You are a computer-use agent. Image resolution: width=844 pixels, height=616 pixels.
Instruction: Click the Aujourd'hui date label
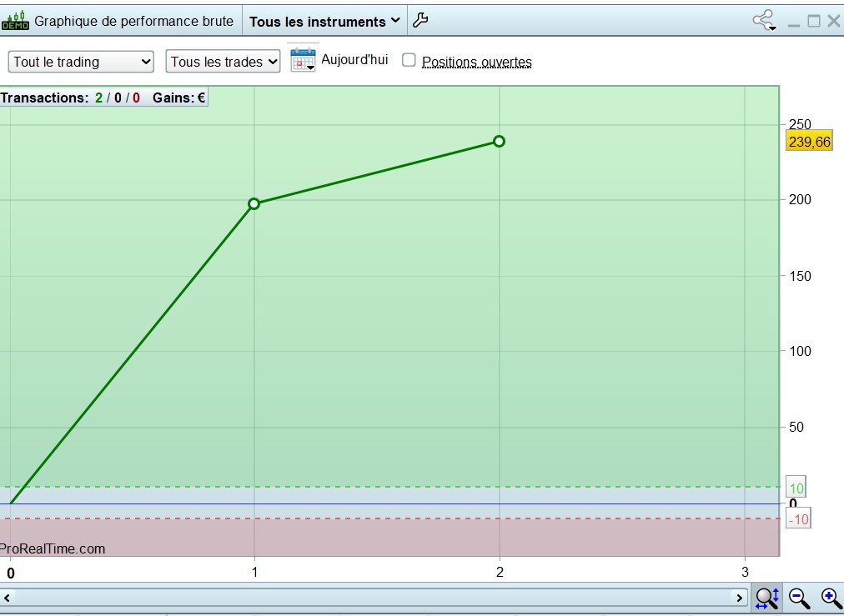(x=354, y=59)
